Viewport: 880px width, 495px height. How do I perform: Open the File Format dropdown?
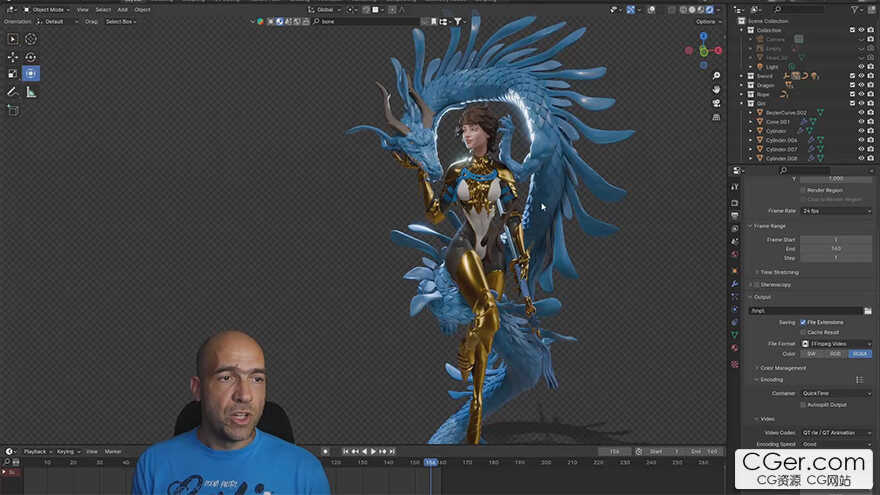point(836,343)
